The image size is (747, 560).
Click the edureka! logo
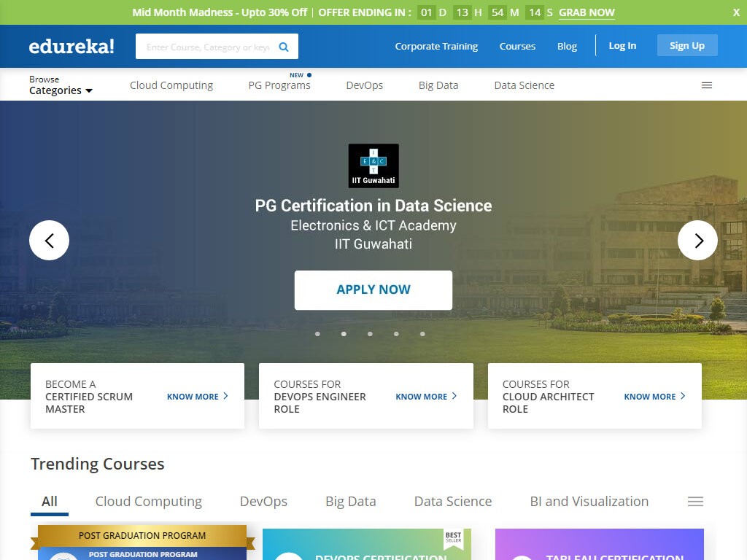click(x=71, y=47)
